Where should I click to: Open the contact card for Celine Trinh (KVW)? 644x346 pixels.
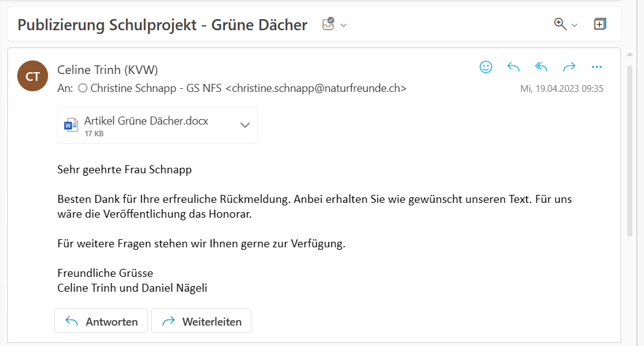(x=107, y=70)
